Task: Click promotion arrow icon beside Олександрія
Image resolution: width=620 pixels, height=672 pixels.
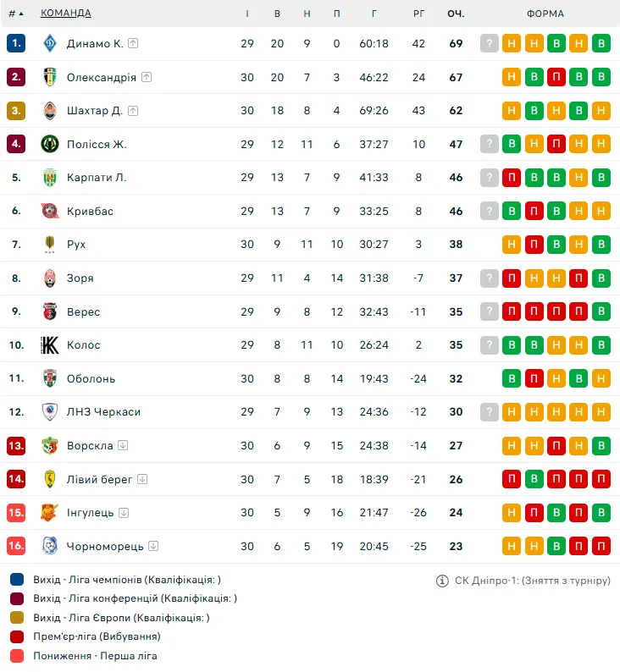Action: coord(147,77)
